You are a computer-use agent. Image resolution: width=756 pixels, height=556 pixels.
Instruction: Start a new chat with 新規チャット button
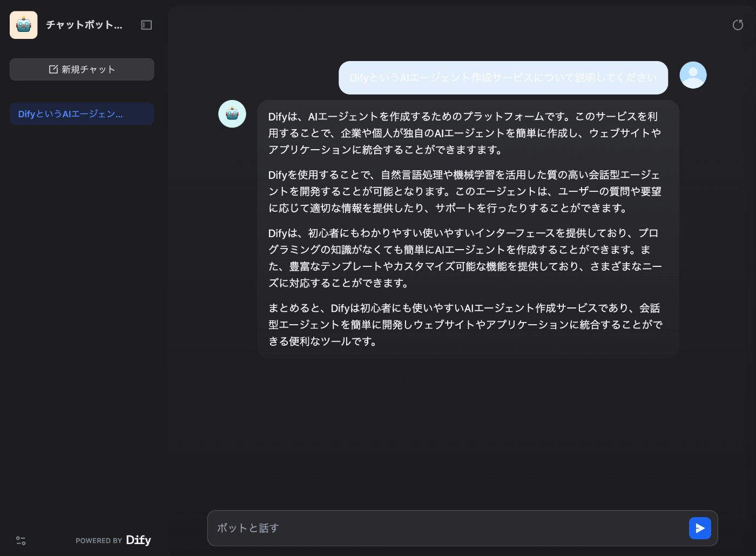82,69
